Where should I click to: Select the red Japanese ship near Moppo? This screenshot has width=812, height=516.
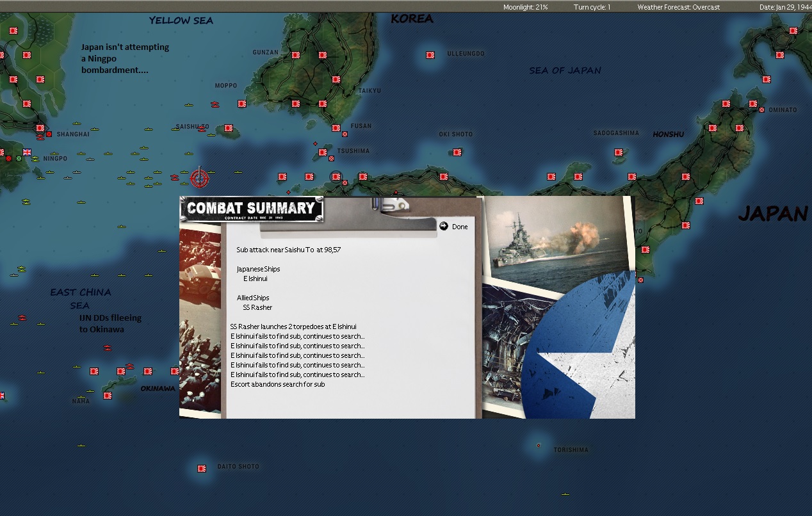click(215, 104)
